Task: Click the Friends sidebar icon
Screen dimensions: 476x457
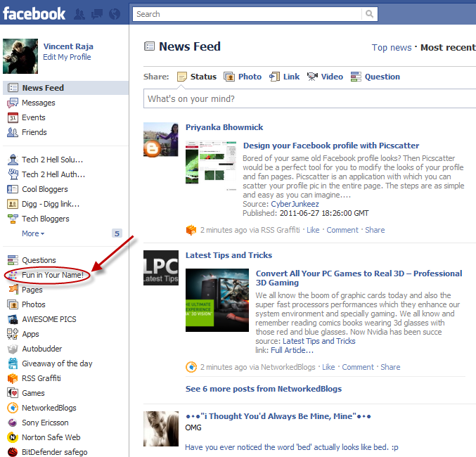Action: pyautogui.click(x=13, y=132)
